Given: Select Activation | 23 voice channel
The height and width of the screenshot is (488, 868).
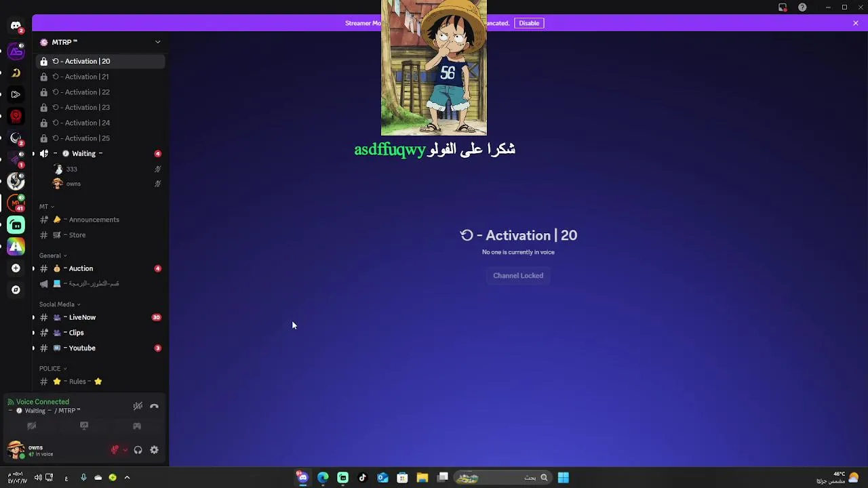Looking at the screenshot, I should (x=100, y=107).
